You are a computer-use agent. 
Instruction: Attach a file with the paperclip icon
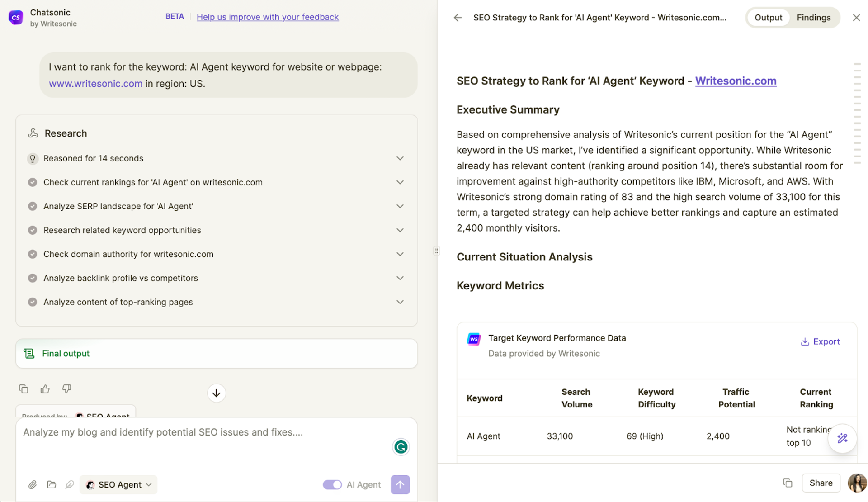coord(33,485)
